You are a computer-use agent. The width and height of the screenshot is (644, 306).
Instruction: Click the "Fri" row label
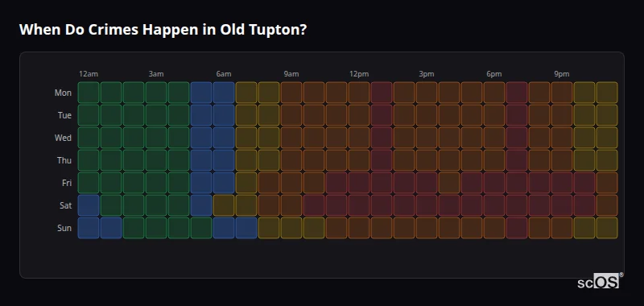pyautogui.click(x=67, y=183)
